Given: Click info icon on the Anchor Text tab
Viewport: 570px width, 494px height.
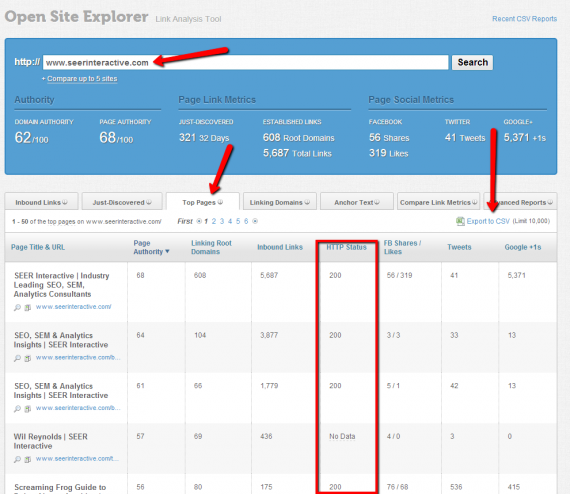Looking at the screenshot, I should [377, 202].
